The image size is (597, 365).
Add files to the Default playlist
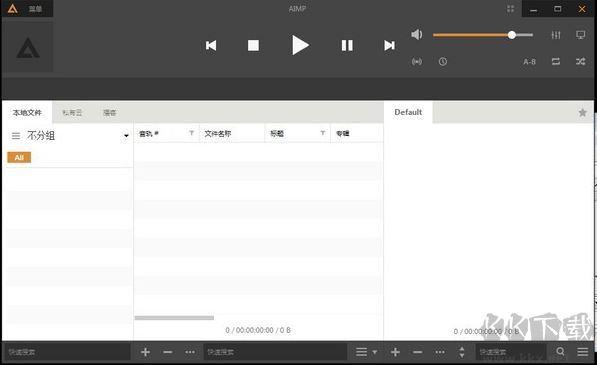[395, 352]
